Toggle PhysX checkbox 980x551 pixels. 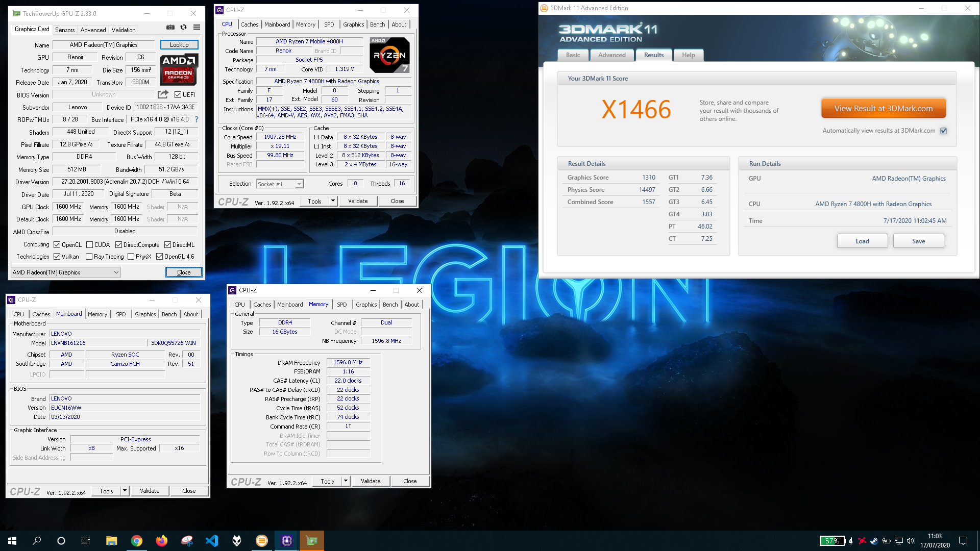click(131, 257)
